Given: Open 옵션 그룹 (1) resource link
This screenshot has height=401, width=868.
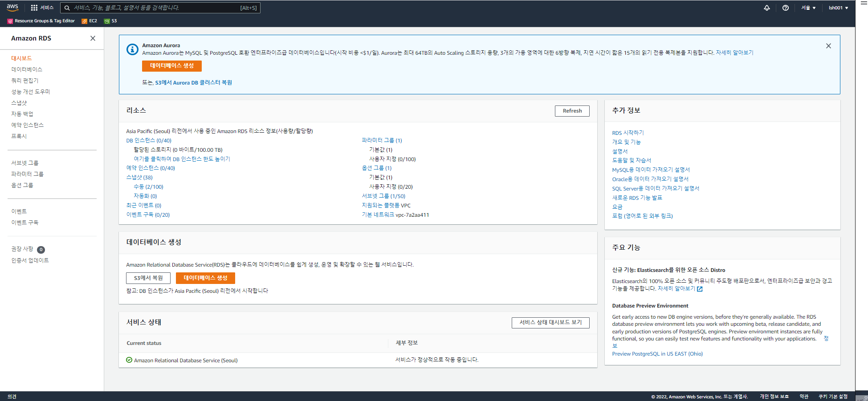Looking at the screenshot, I should pyautogui.click(x=377, y=168).
